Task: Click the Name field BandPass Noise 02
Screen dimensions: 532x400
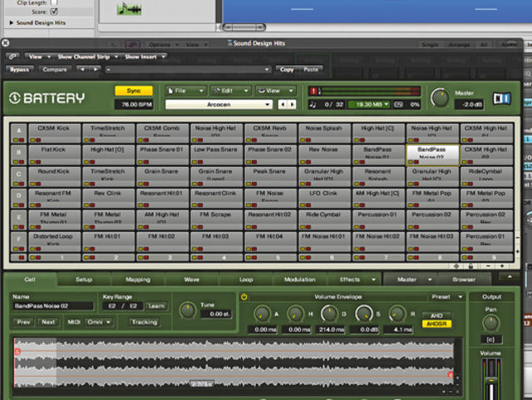Action: click(52, 306)
